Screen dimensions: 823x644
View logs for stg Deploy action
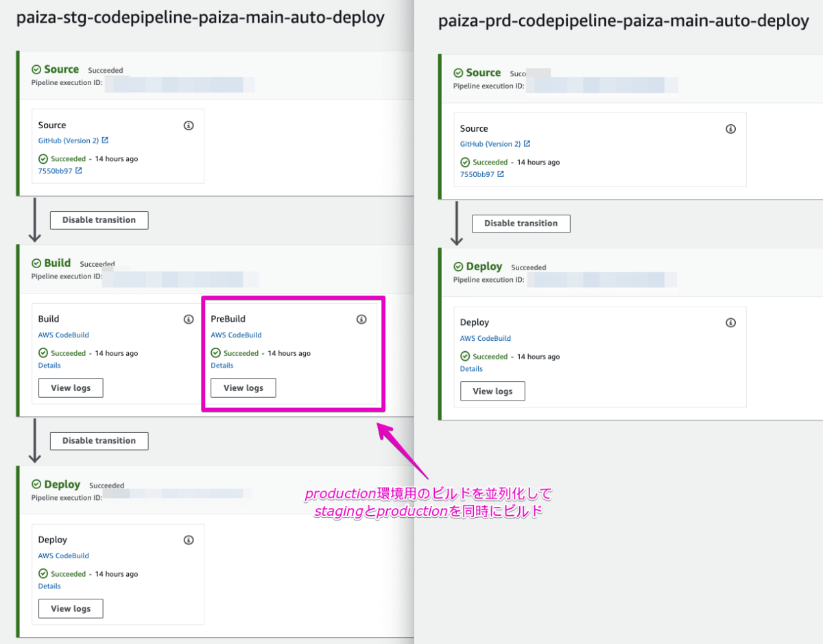click(71, 609)
